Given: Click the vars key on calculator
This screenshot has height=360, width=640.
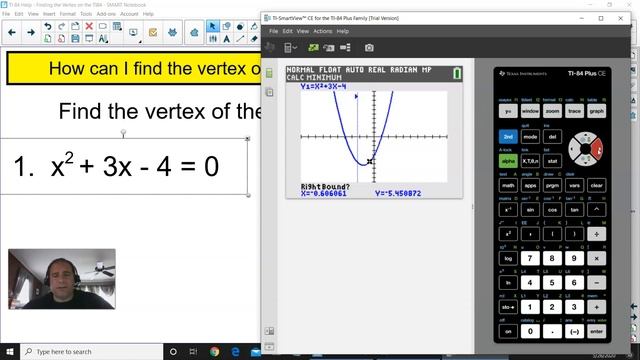Looking at the screenshot, I should [x=574, y=185].
